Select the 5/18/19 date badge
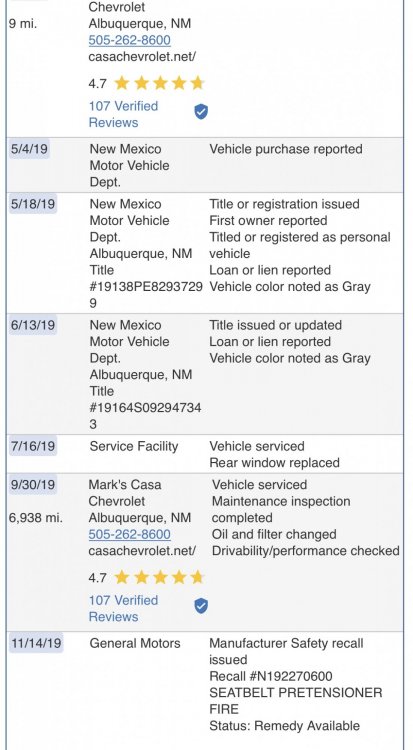 click(x=33, y=204)
